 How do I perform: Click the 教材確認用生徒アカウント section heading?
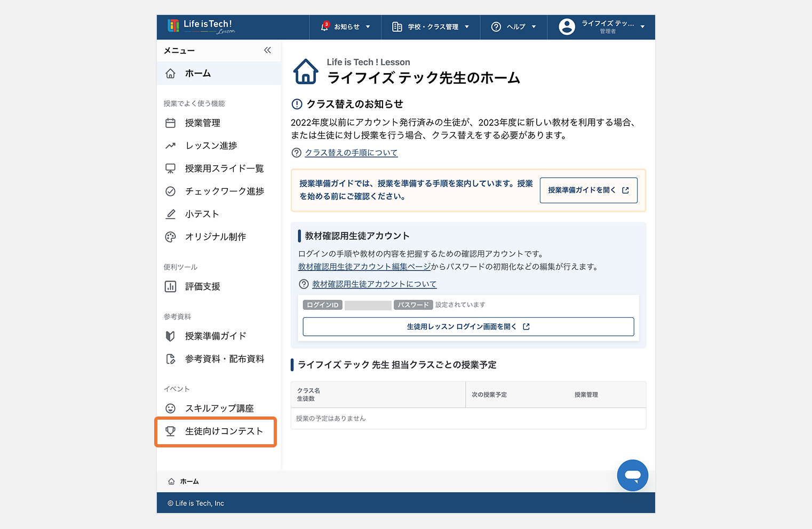tap(357, 236)
